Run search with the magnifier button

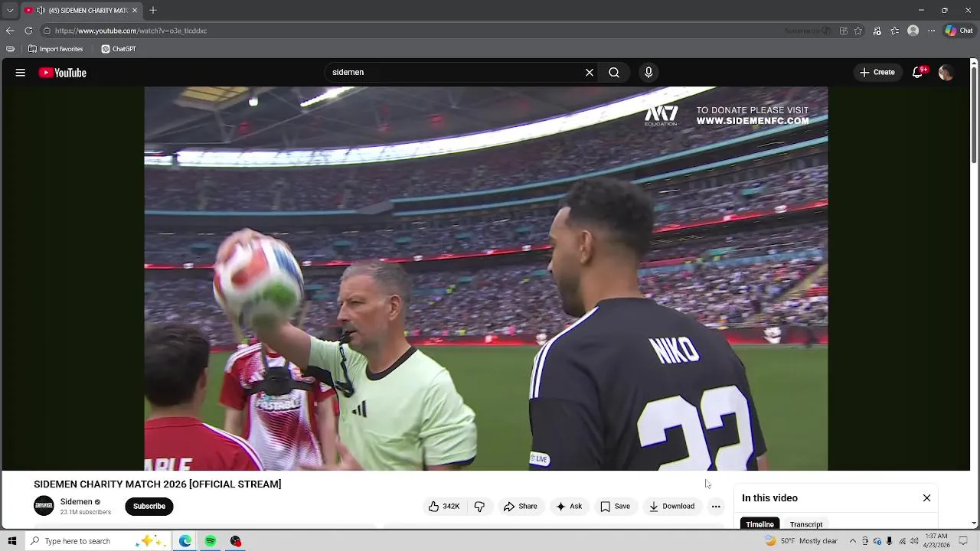click(614, 72)
